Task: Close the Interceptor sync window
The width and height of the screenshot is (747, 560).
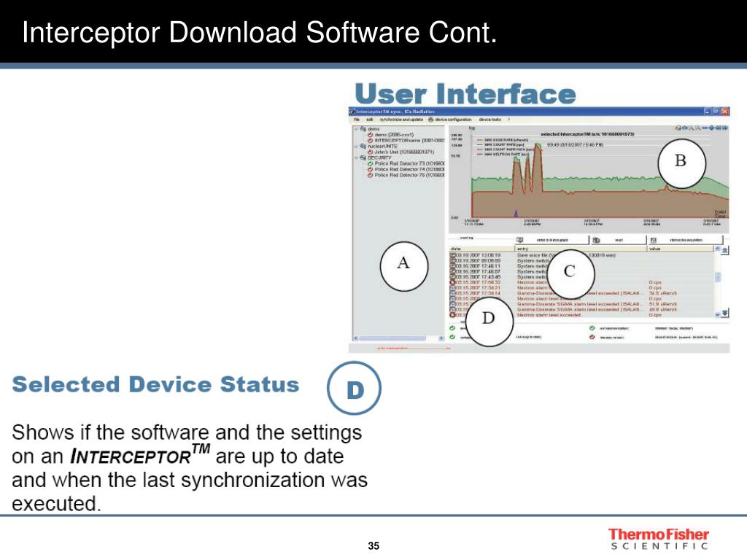Action: [x=724, y=112]
